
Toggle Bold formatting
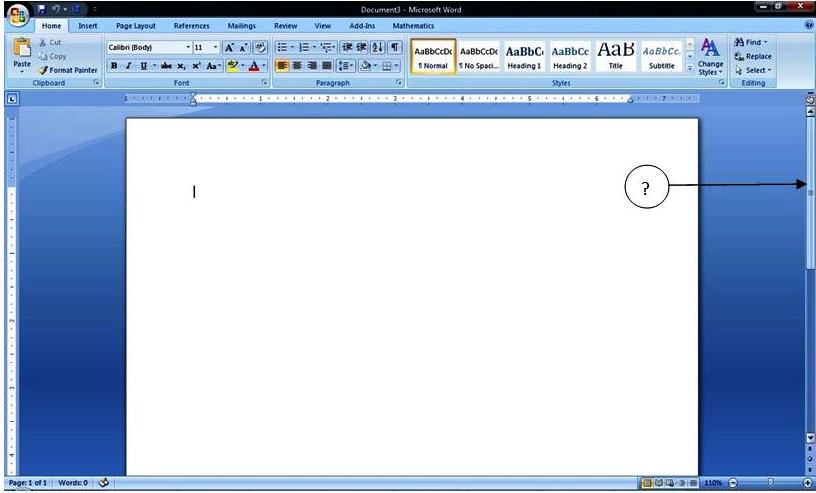click(114, 66)
